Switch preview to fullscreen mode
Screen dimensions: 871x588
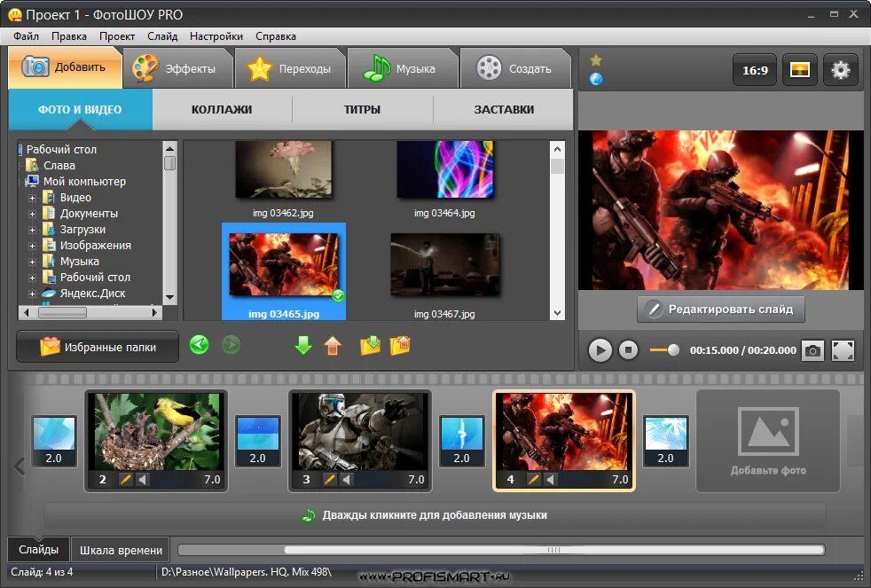click(843, 350)
